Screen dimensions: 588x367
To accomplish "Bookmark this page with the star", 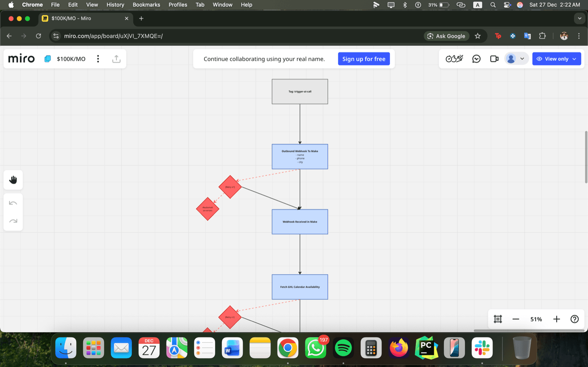I will (x=477, y=36).
